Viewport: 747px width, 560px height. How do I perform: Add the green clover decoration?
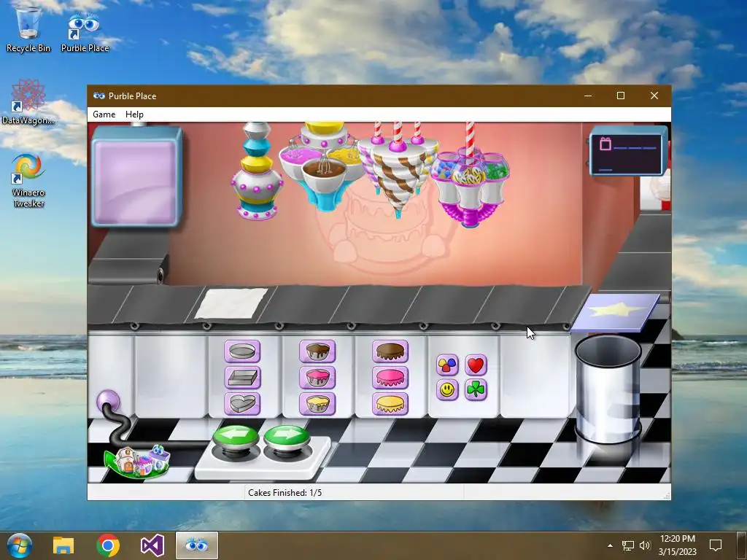click(x=476, y=390)
